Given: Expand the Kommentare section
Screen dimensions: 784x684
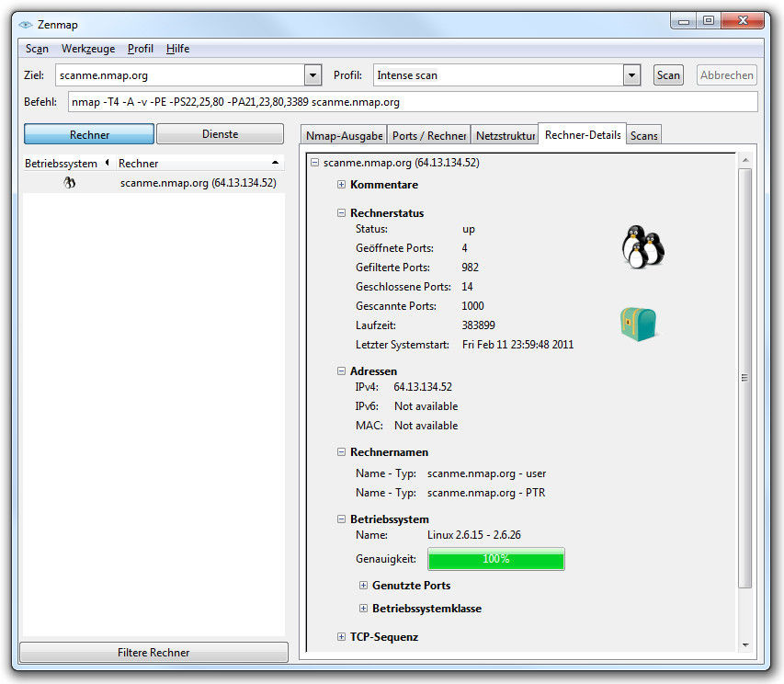Looking at the screenshot, I should tap(341, 185).
